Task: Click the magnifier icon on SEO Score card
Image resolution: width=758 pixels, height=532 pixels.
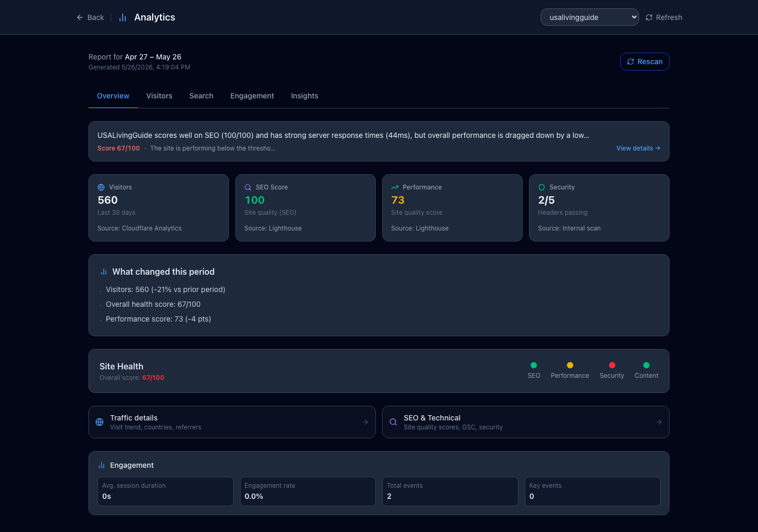Action: point(248,187)
